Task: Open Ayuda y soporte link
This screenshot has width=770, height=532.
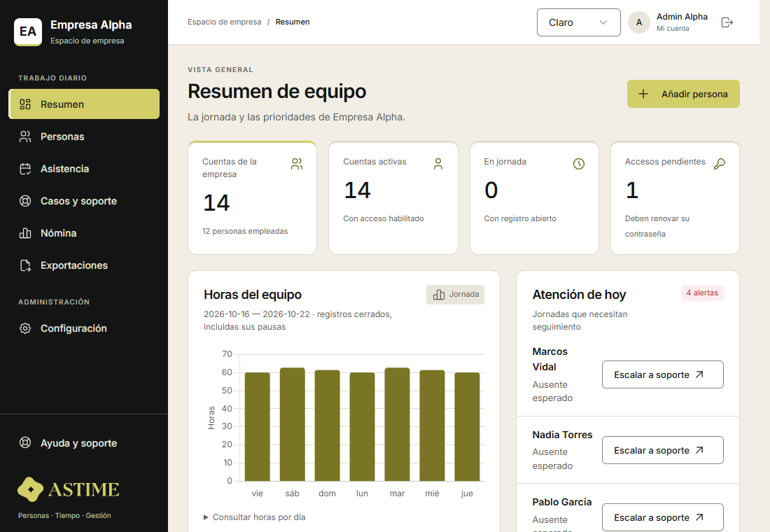Action: click(x=84, y=442)
